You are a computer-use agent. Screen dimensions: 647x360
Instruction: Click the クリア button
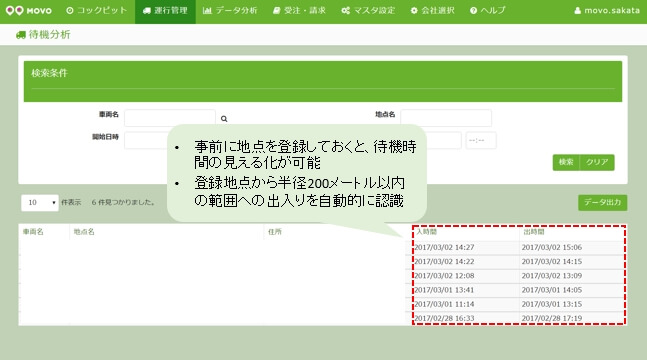point(597,162)
